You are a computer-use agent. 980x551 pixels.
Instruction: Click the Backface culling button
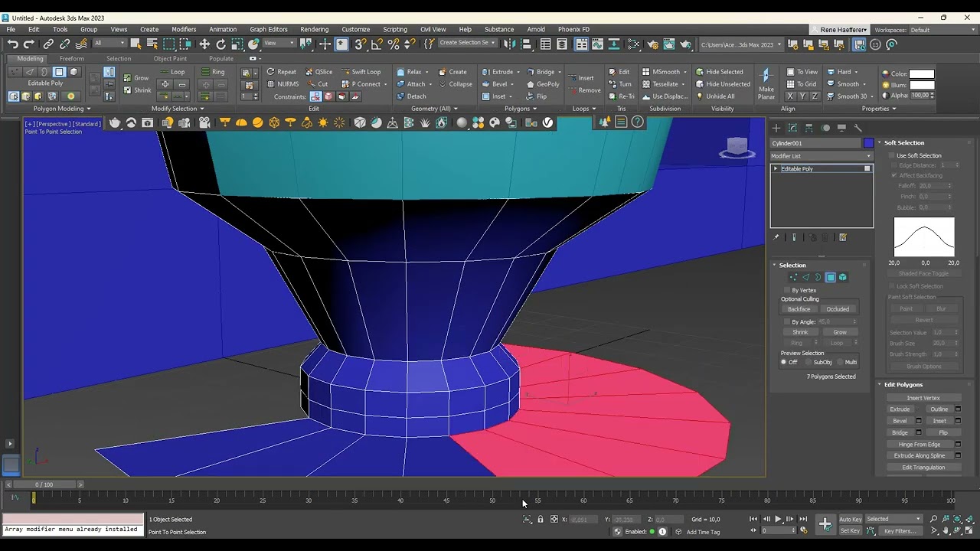click(x=799, y=309)
